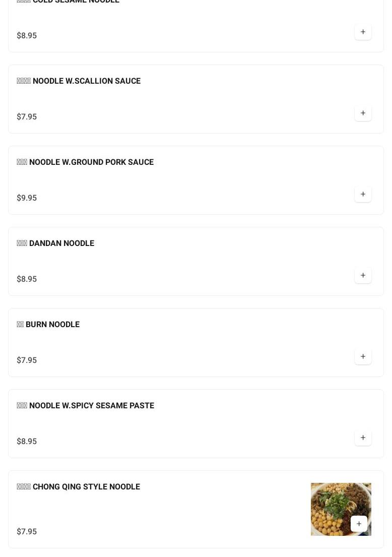
Task: Click plus for Noodle w. Ground Pork Sauce
Action: click(x=363, y=194)
